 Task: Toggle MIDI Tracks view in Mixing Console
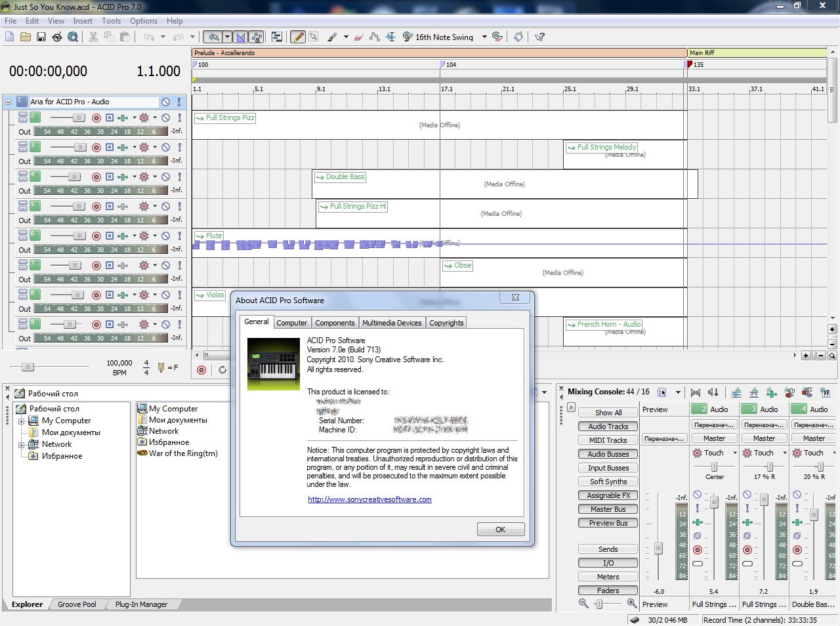tap(608, 440)
